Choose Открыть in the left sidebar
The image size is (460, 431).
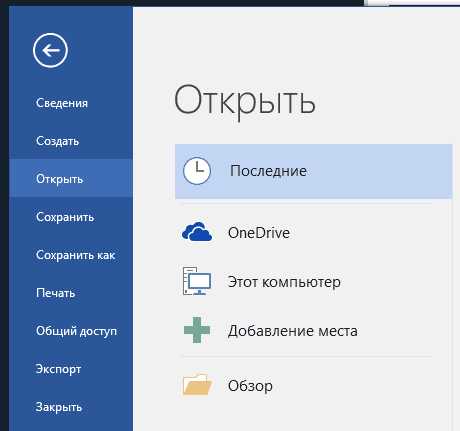point(71,179)
